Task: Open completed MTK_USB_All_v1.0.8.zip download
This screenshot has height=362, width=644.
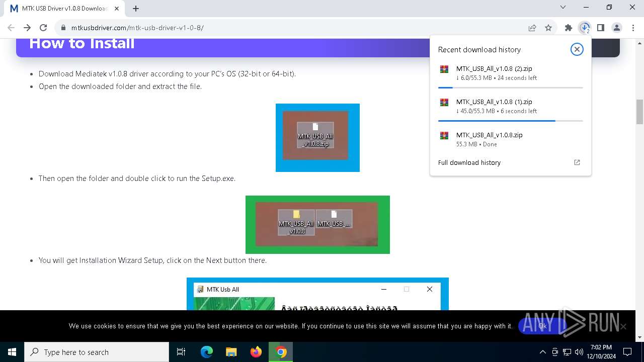Action: (x=511, y=139)
